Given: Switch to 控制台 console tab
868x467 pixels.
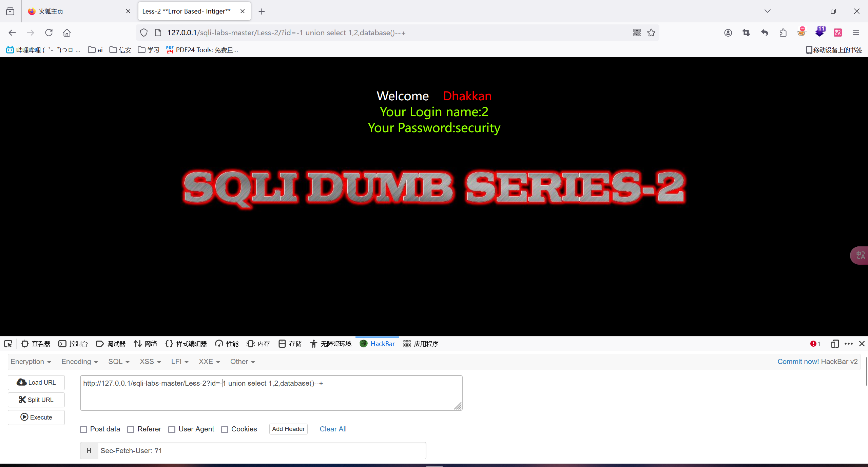Looking at the screenshot, I should point(73,344).
